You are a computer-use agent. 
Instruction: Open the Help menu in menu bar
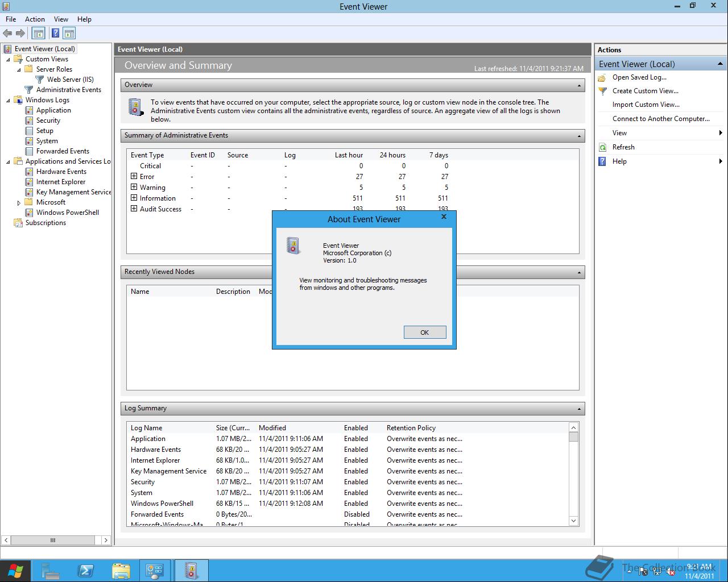coord(84,19)
